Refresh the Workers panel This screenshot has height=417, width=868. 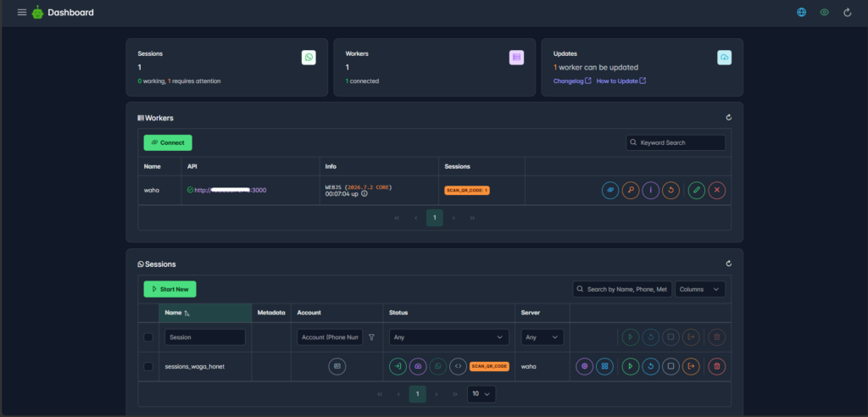[x=728, y=118]
